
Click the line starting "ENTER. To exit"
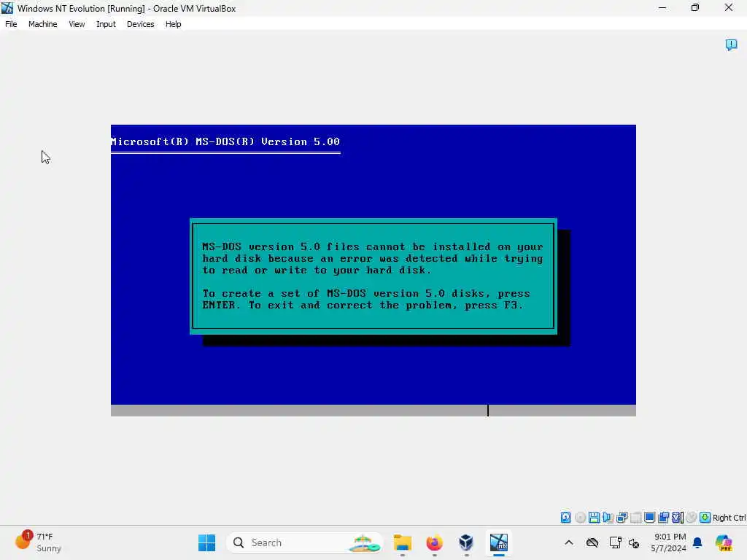click(x=363, y=306)
